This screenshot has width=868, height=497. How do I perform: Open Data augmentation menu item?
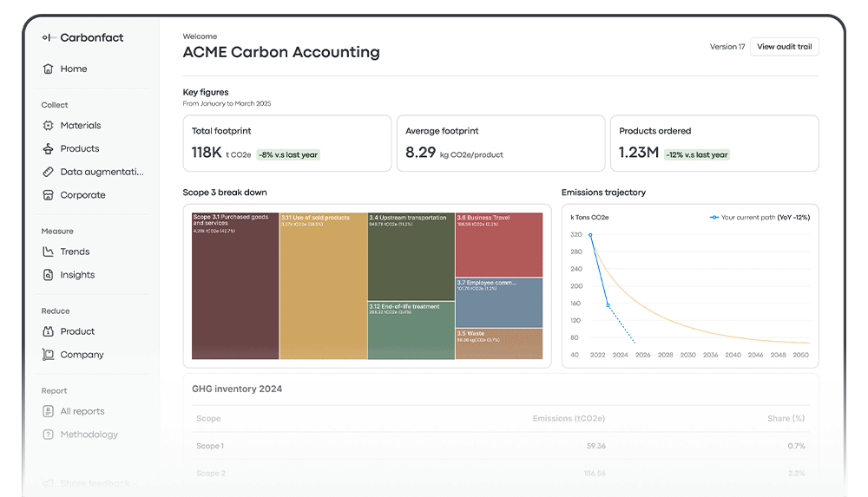pos(102,172)
